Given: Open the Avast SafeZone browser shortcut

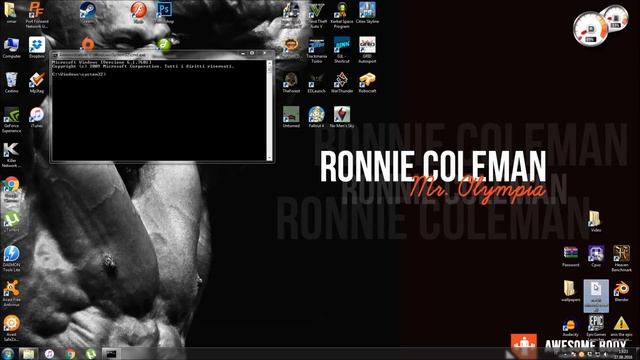Looking at the screenshot, I should [x=11, y=329].
